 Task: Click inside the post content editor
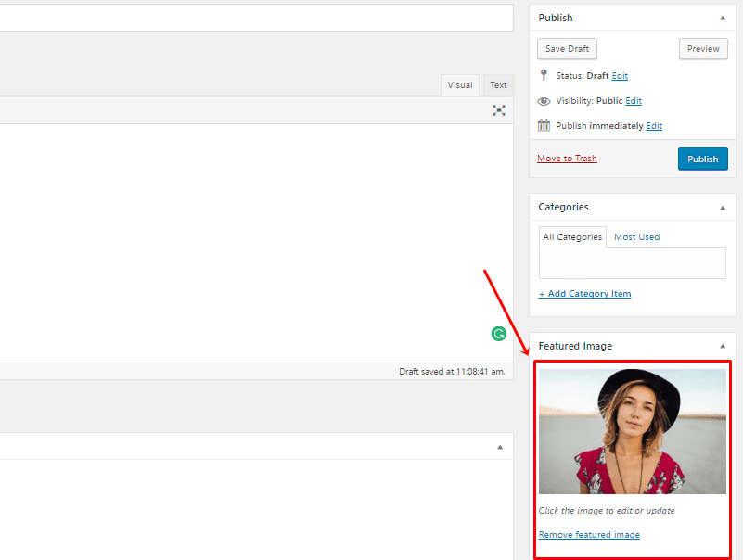coord(256,244)
